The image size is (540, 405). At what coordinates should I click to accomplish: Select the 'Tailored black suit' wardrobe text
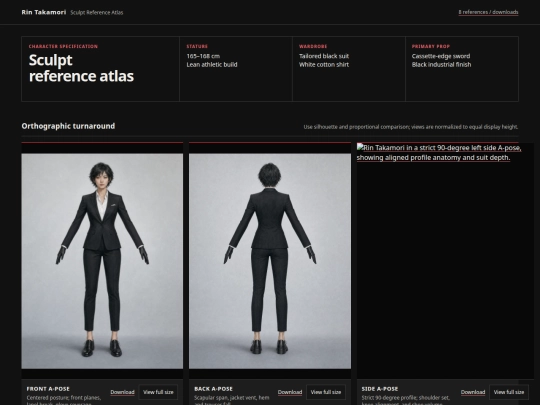tap(324, 56)
